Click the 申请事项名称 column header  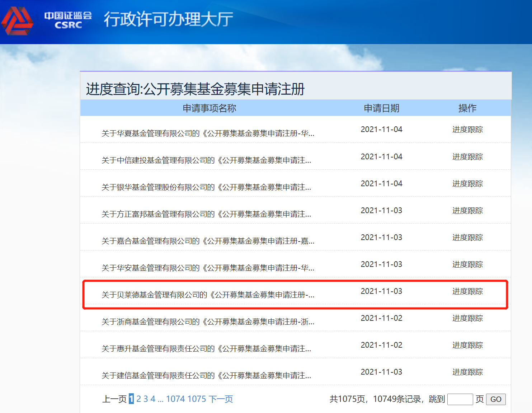(209, 108)
